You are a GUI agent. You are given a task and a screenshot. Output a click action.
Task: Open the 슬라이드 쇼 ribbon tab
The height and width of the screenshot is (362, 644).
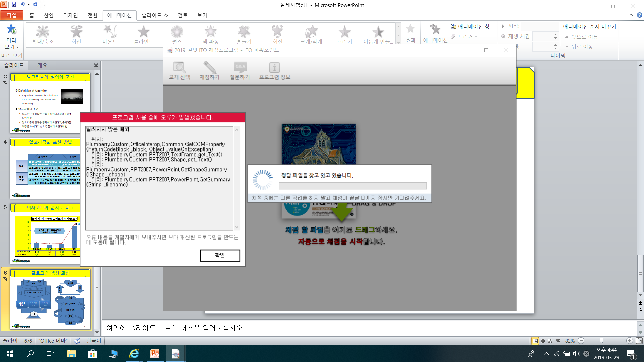pos(155,15)
